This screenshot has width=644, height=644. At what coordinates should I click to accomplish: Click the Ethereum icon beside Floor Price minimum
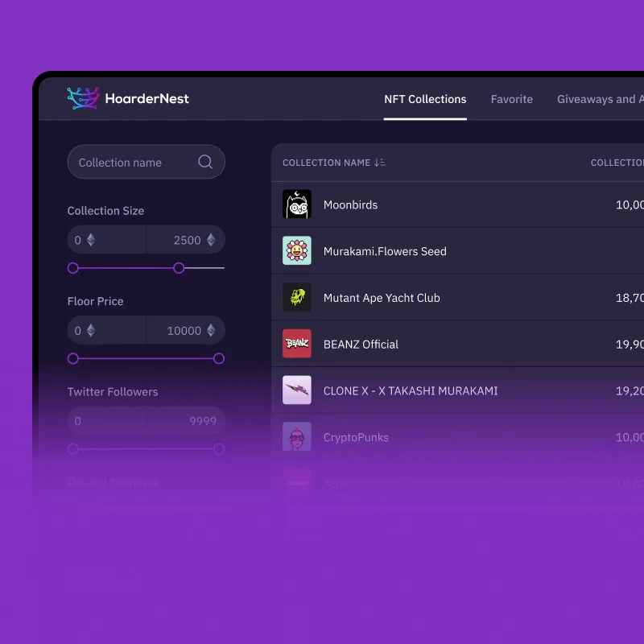[91, 330]
